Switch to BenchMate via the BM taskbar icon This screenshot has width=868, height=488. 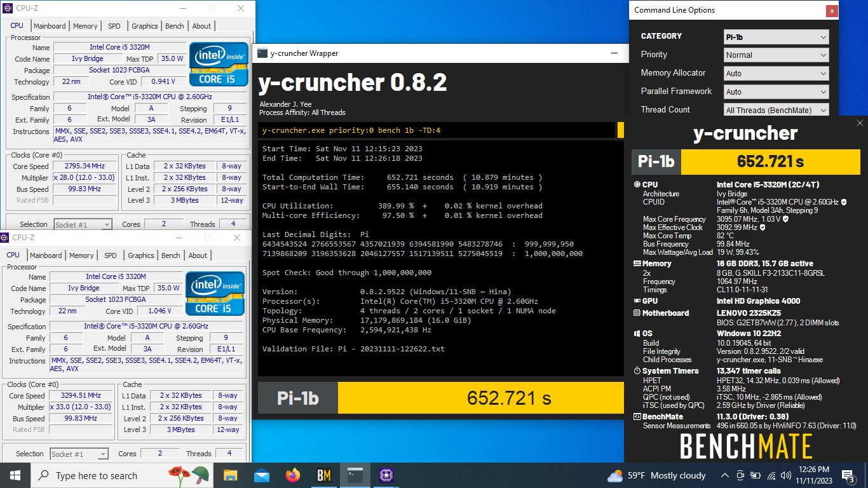click(323, 475)
